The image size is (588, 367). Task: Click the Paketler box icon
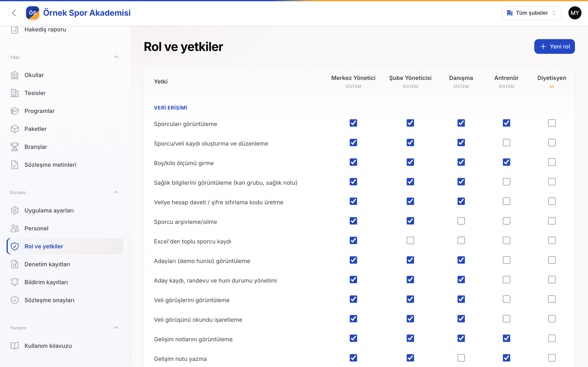point(14,129)
